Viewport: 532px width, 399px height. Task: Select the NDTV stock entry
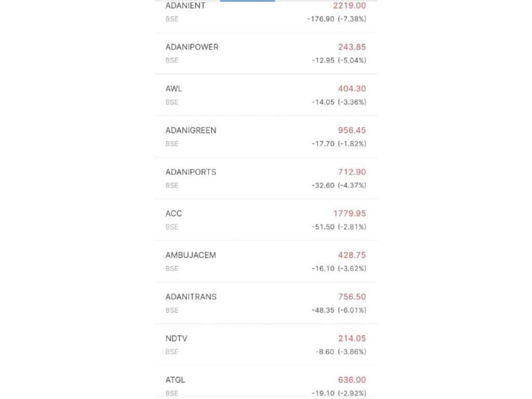(x=177, y=338)
